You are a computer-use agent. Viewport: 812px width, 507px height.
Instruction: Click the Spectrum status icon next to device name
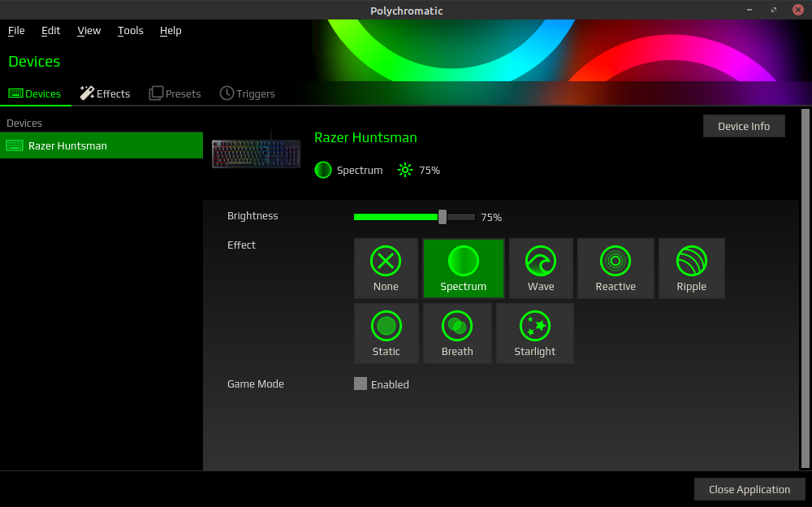pos(323,170)
